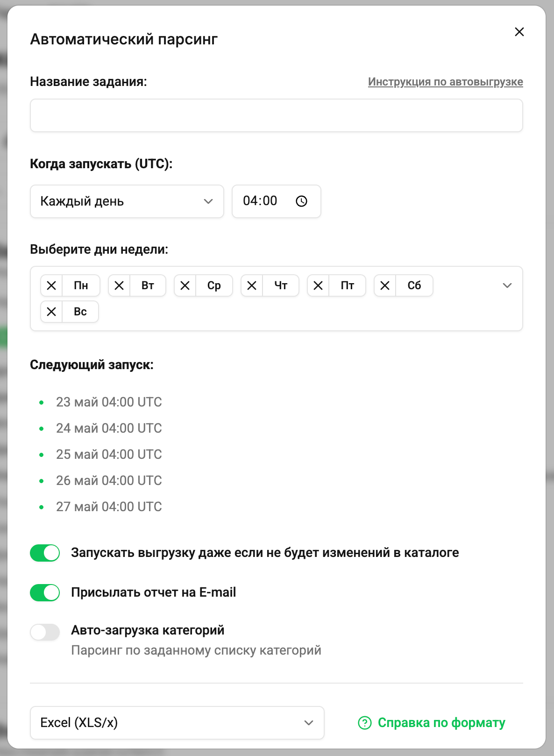Expand the weekdays selector chevron

tap(507, 285)
